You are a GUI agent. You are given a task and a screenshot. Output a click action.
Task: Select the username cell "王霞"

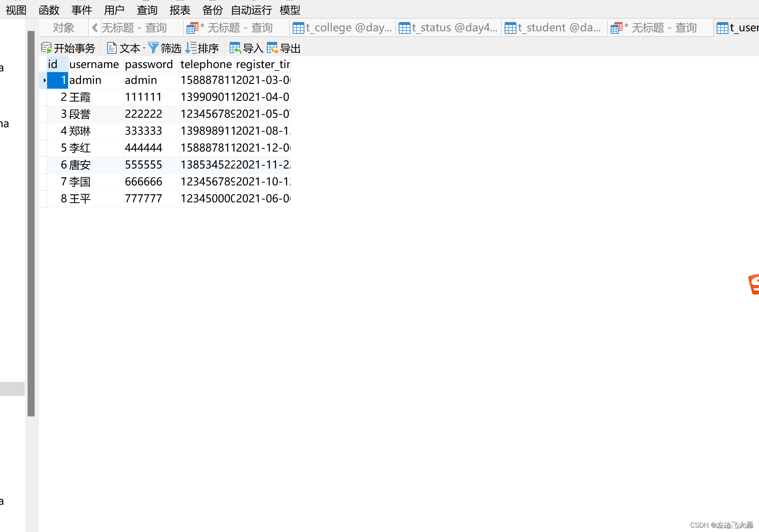pyautogui.click(x=96, y=97)
